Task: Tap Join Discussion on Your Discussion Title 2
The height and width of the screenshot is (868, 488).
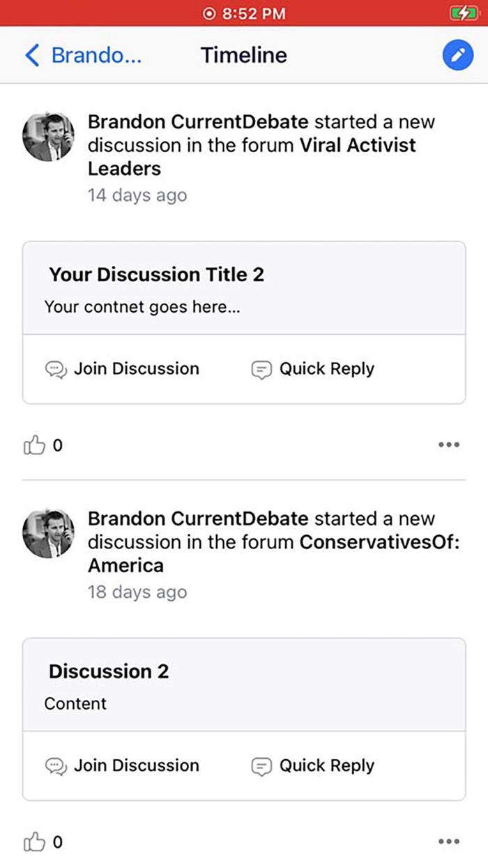Action: [136, 368]
